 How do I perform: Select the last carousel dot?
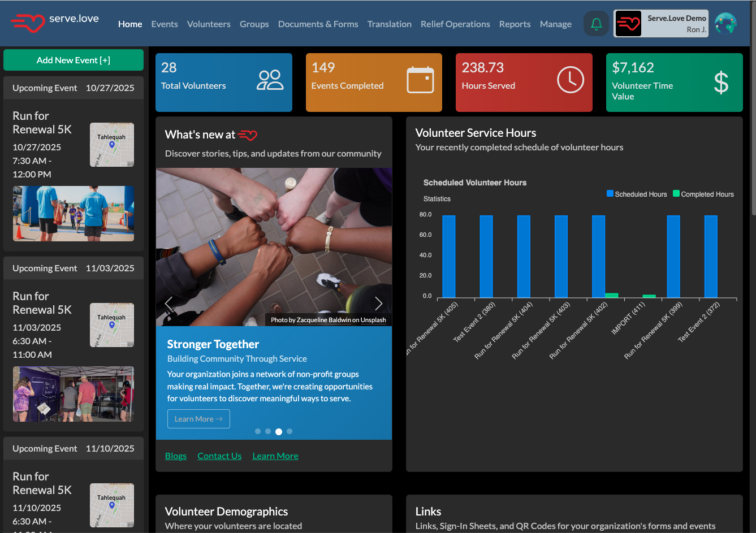tap(290, 431)
